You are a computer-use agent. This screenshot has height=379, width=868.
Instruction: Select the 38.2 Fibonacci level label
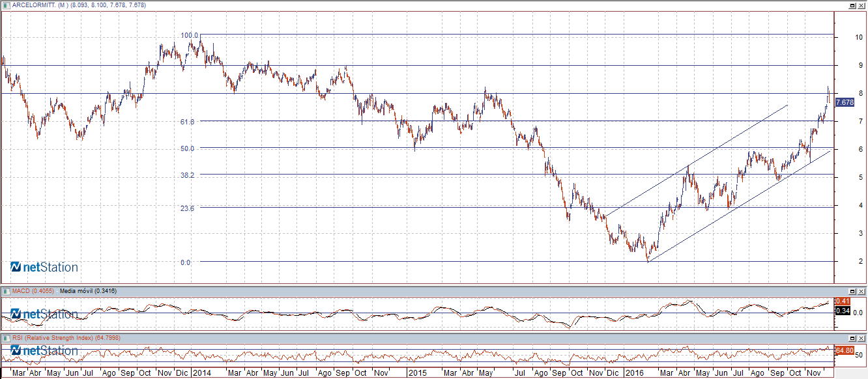[x=189, y=175]
